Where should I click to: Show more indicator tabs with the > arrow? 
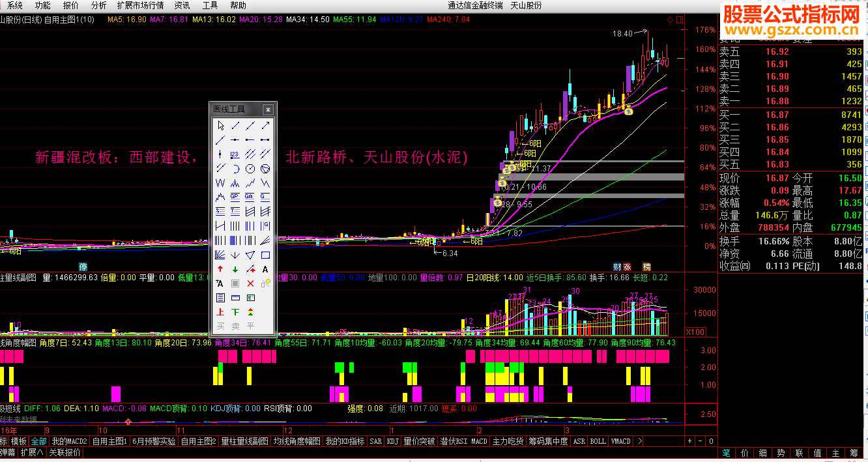pos(641,441)
